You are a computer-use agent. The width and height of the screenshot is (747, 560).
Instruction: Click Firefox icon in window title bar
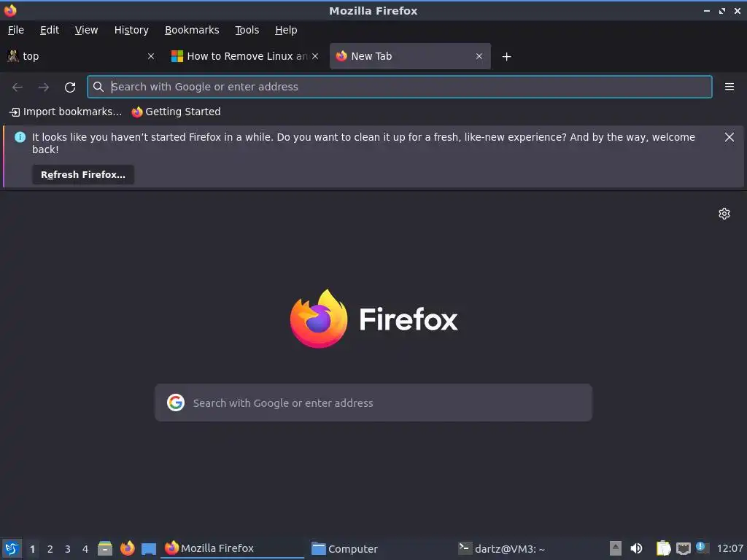(10, 10)
